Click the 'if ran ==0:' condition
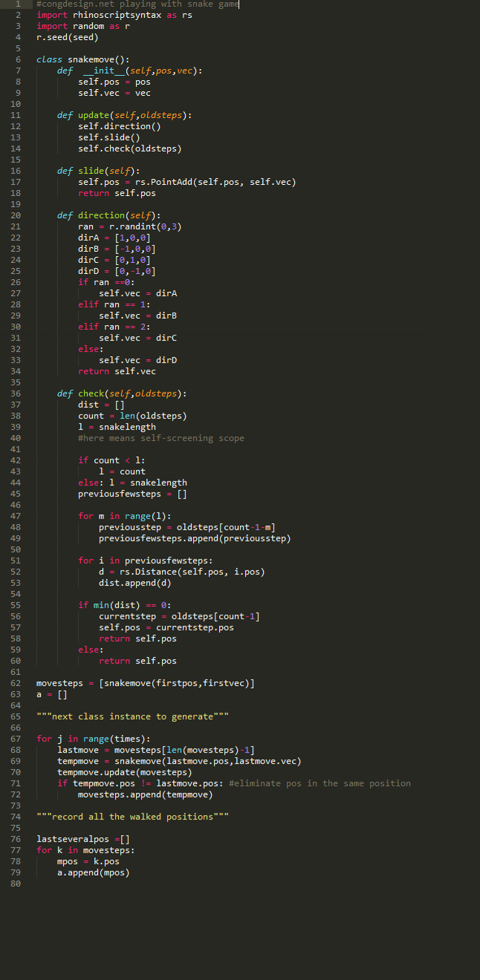Screen dimensions: 480x980 106,282
